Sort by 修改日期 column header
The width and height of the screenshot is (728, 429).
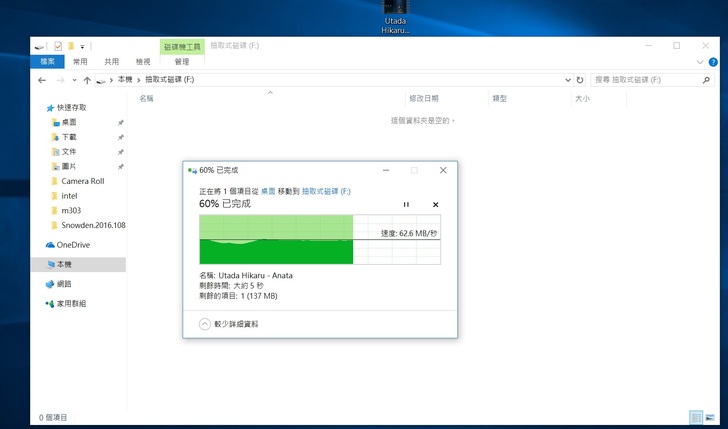click(423, 99)
